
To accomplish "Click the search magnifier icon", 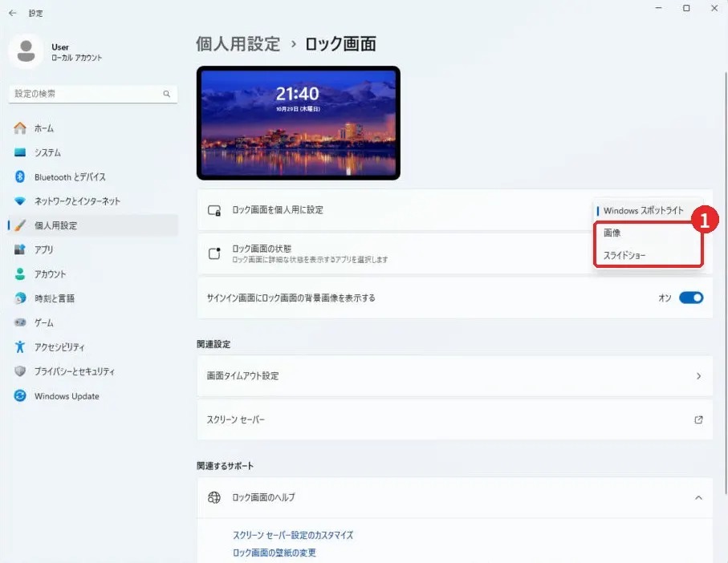I will [167, 94].
